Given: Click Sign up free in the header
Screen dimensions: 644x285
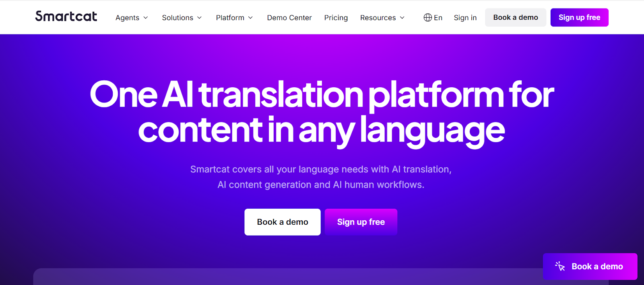Looking at the screenshot, I should [x=580, y=17].
